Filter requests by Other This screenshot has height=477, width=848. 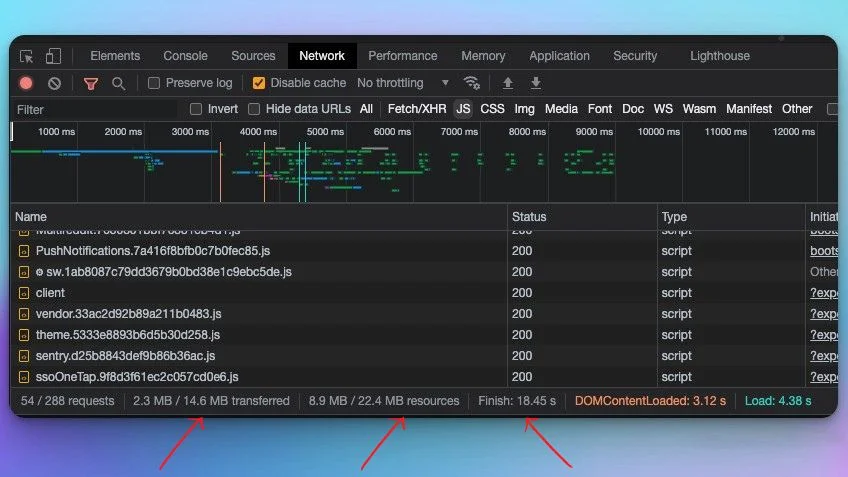[x=797, y=109]
